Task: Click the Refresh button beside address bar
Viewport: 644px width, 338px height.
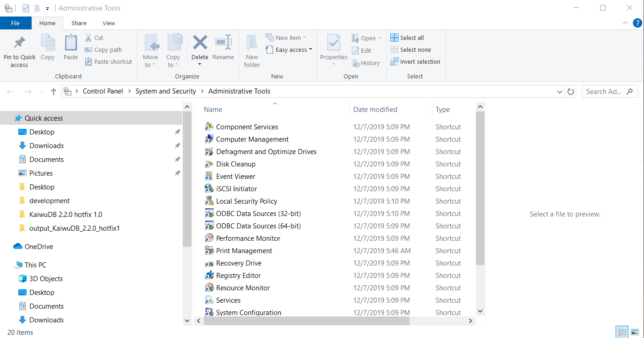Action: [x=571, y=91]
